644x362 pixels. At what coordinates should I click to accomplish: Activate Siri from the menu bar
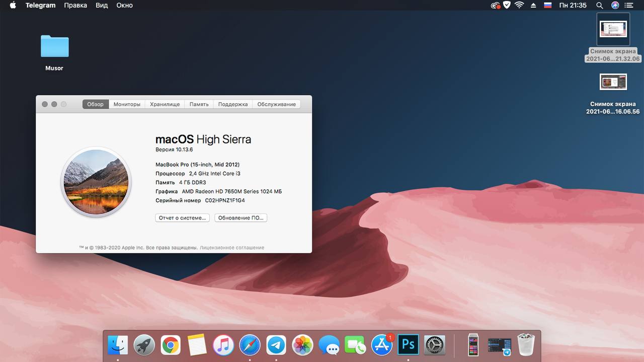615,5
